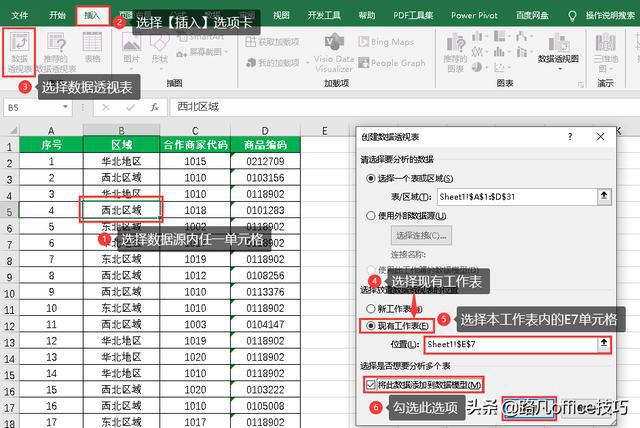Insert a column or bar chart

pyautogui.click(x=477, y=37)
